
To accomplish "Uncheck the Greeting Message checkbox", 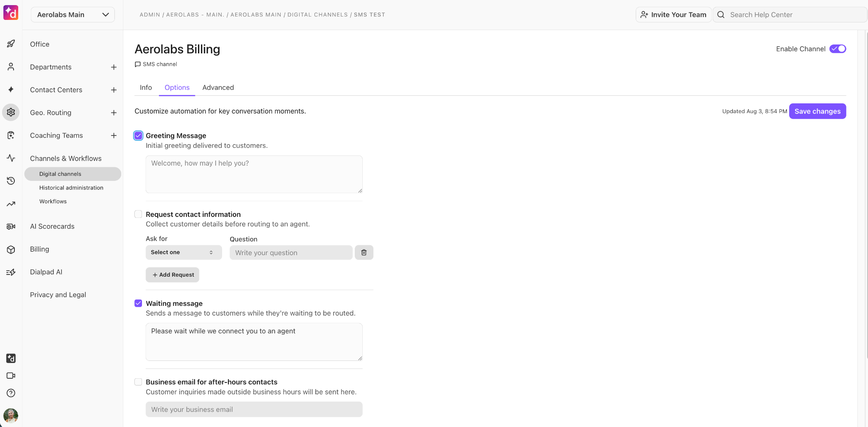I will [x=138, y=136].
